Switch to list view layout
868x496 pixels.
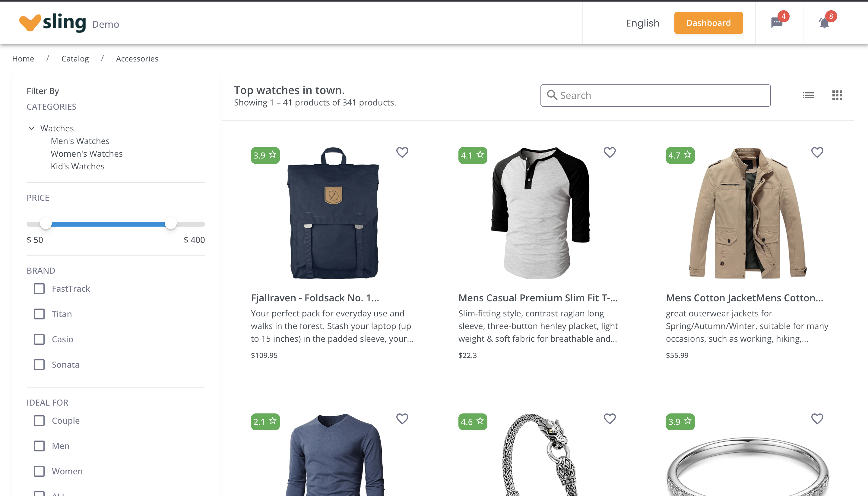pyautogui.click(x=808, y=96)
